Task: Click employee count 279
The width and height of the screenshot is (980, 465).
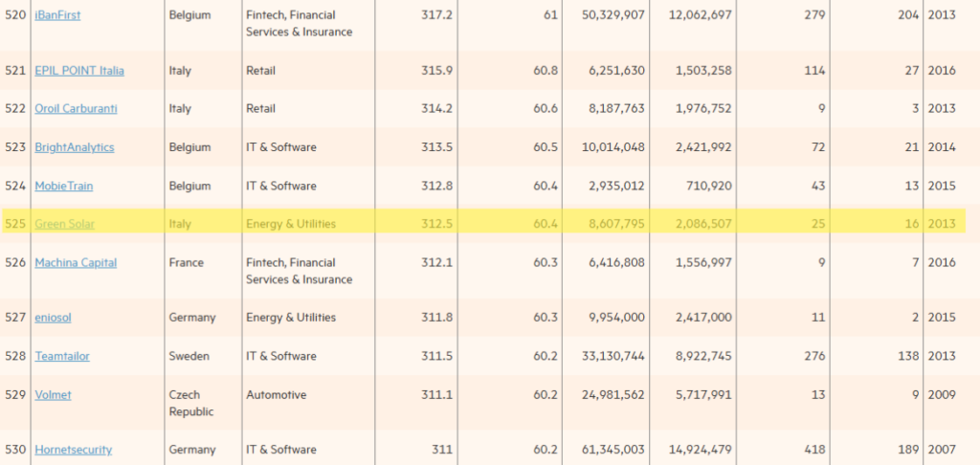Action: pyautogui.click(x=815, y=15)
